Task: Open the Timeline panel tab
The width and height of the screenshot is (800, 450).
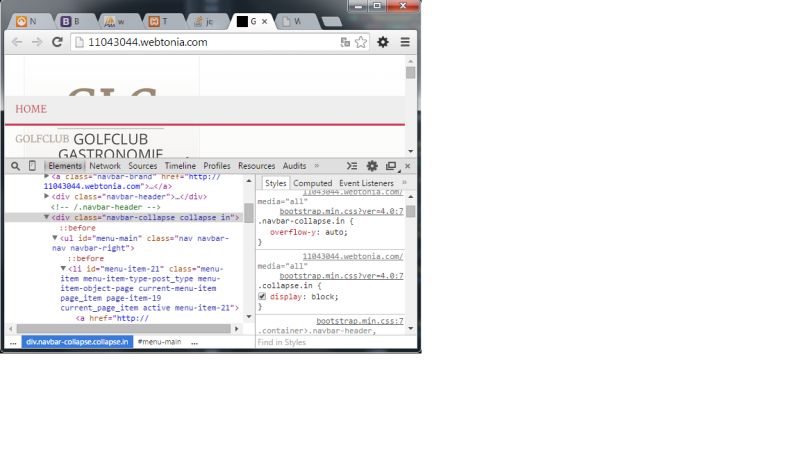Action: coord(180,166)
